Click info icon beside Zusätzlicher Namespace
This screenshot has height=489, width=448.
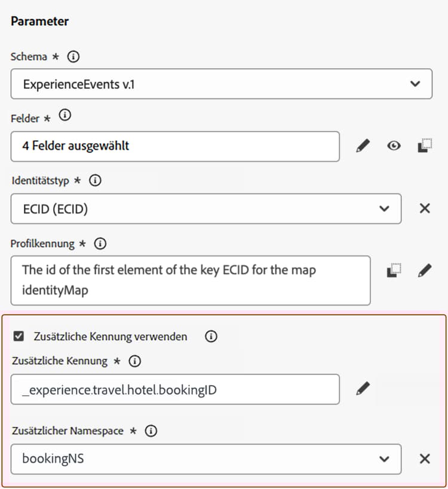(x=151, y=430)
